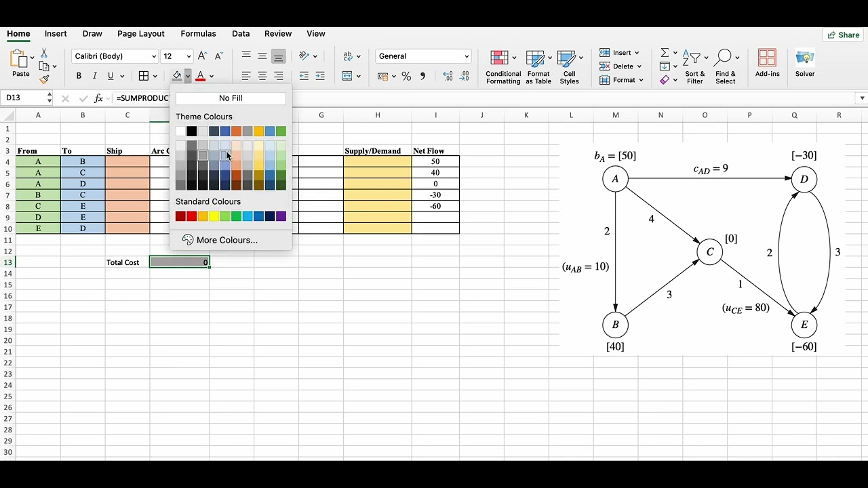The width and height of the screenshot is (868, 488).
Task: Click the Fill Colour paint bucket
Action: 177,76
